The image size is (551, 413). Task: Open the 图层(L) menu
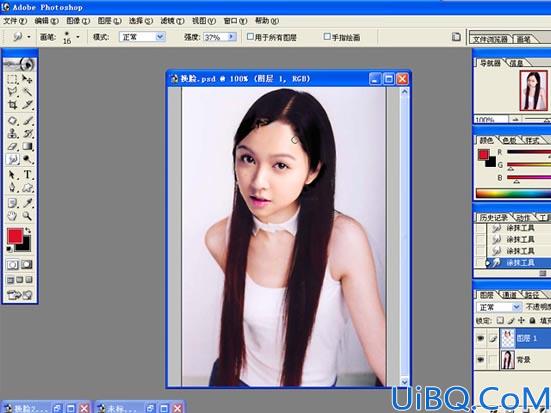pos(109,21)
